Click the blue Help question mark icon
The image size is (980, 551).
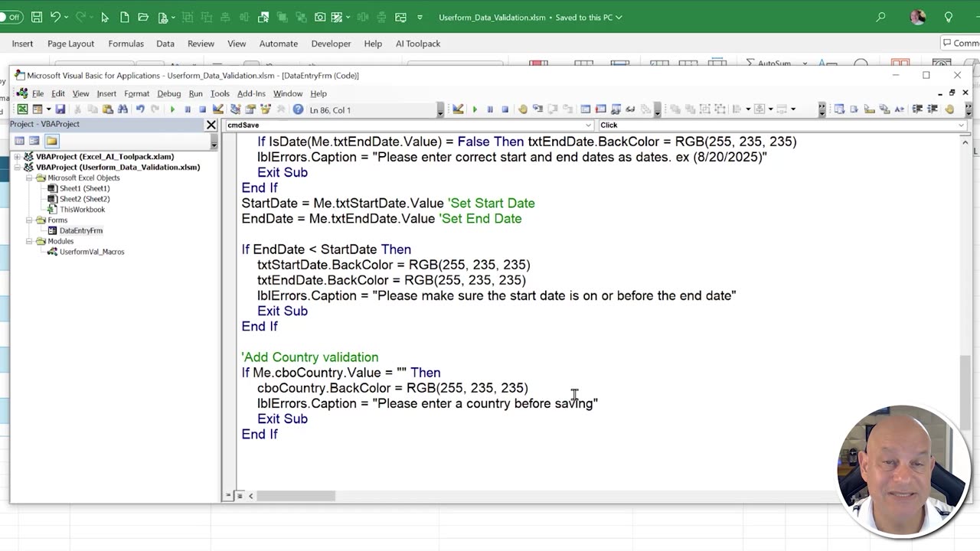click(298, 109)
